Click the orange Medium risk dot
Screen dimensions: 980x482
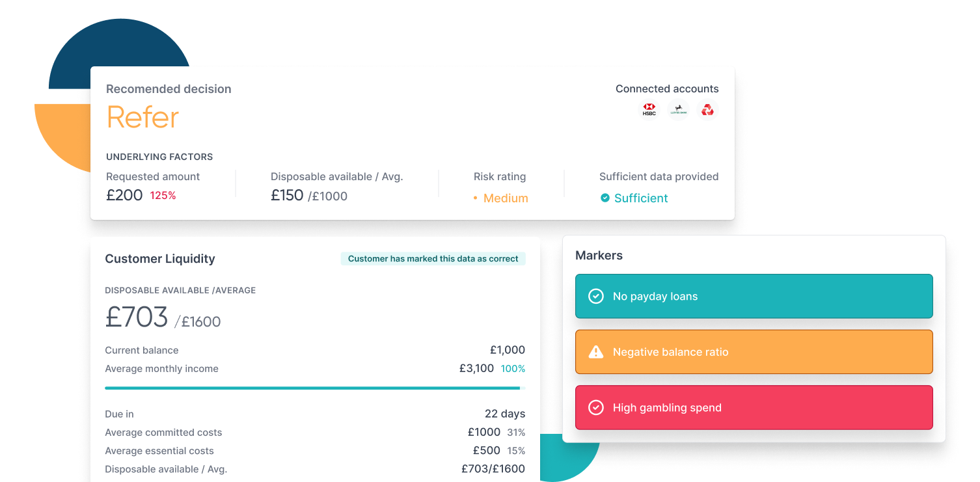pyautogui.click(x=475, y=198)
